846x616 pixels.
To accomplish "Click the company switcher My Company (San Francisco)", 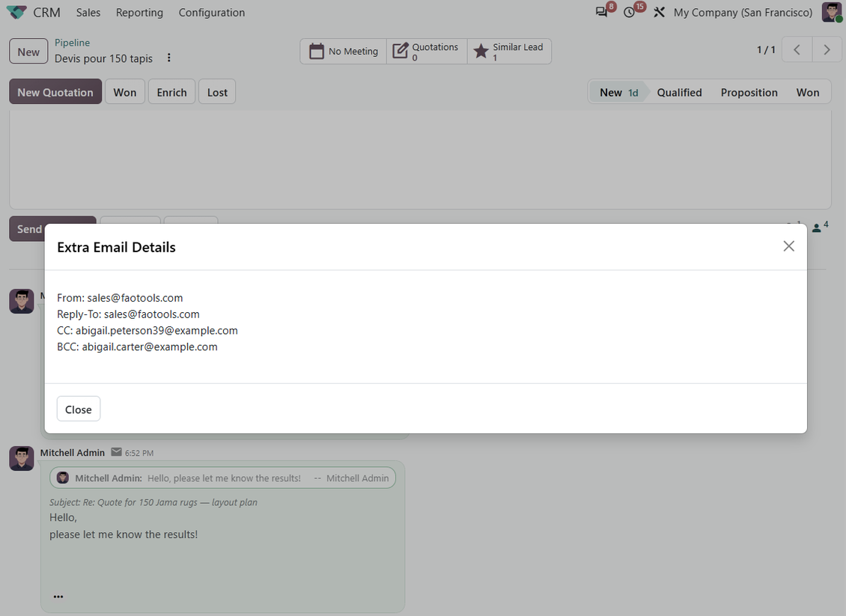I will [743, 13].
